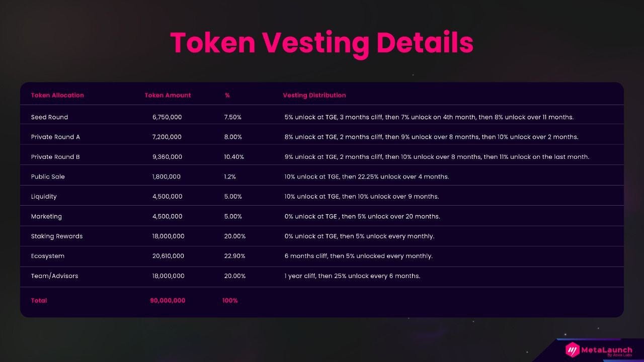Select the Token Amount column header
644x362 pixels.
pyautogui.click(x=168, y=95)
